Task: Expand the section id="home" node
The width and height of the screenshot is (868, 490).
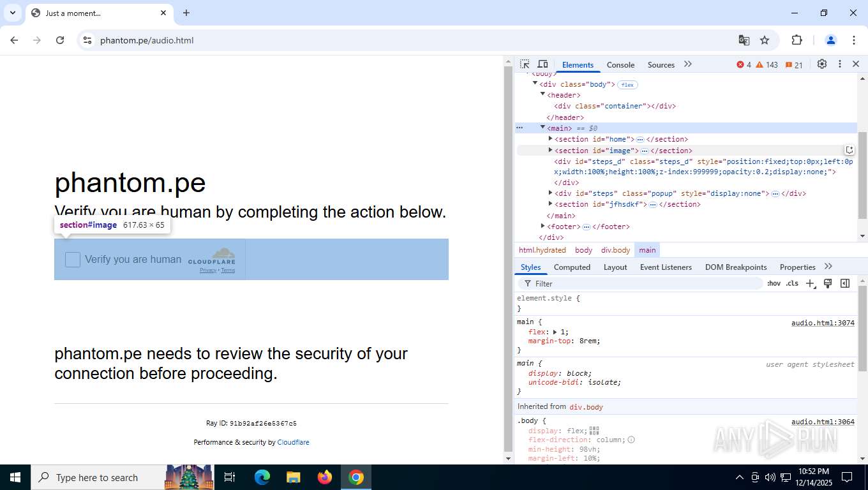Action: click(550, 139)
